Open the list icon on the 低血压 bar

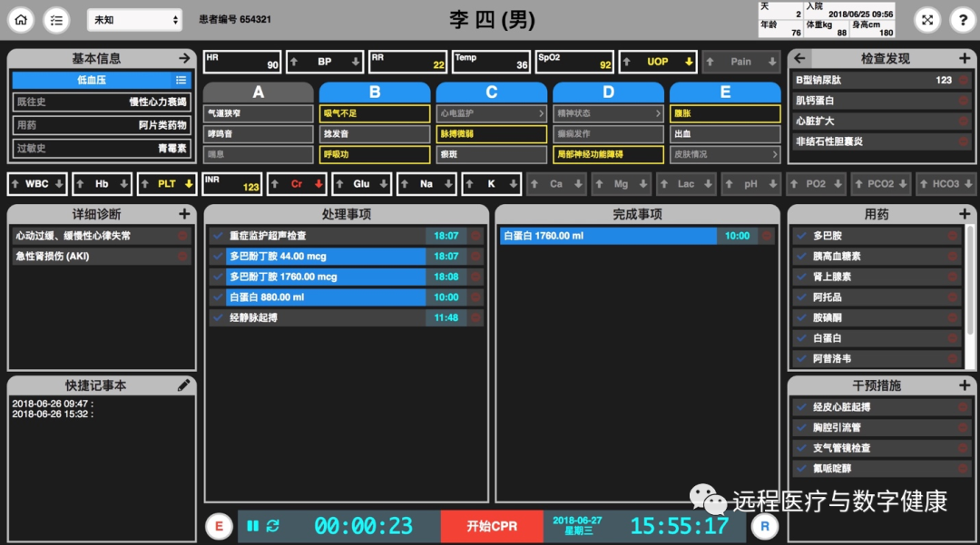(181, 80)
